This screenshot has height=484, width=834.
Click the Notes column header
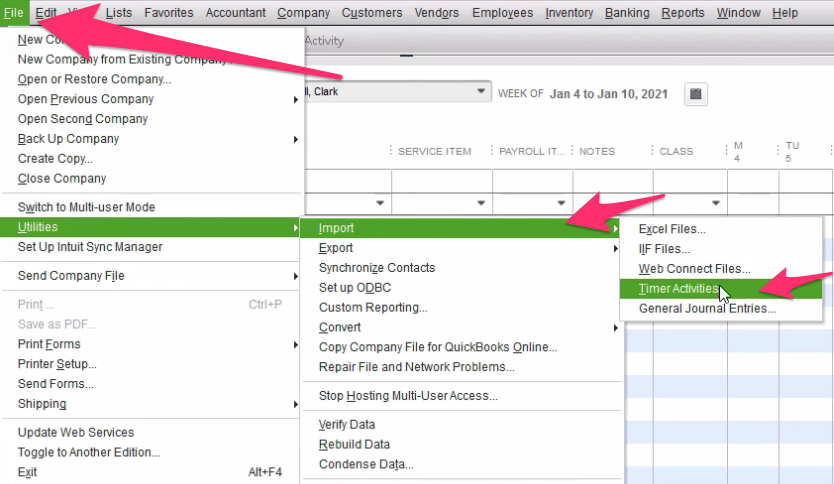pos(597,152)
